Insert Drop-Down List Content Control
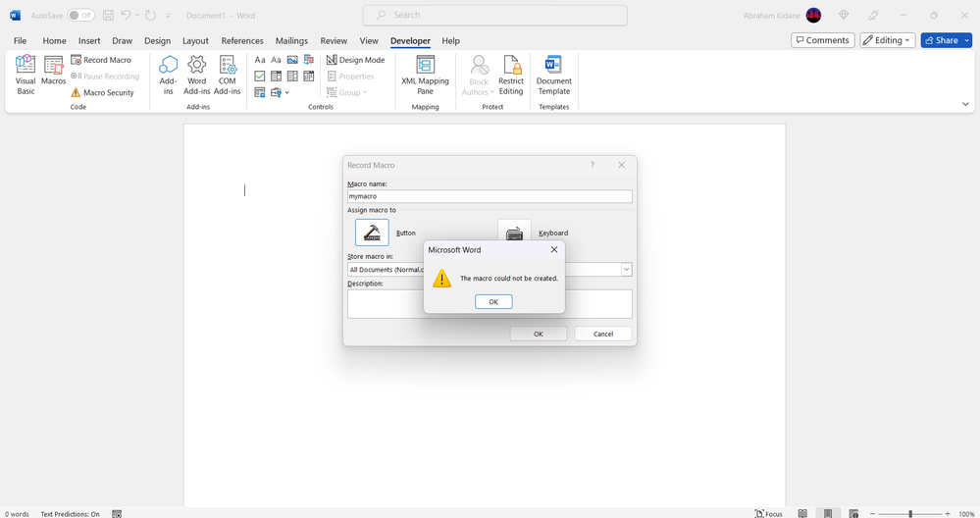 292,77
